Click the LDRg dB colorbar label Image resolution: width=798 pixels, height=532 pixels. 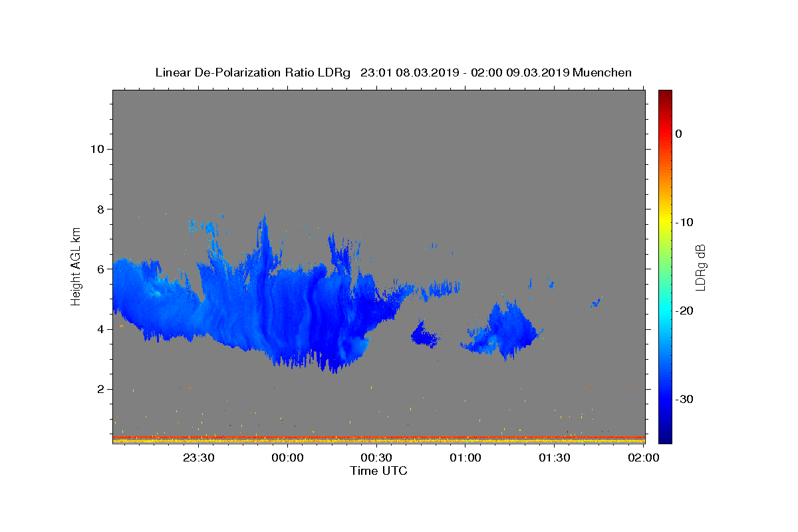[700, 267]
